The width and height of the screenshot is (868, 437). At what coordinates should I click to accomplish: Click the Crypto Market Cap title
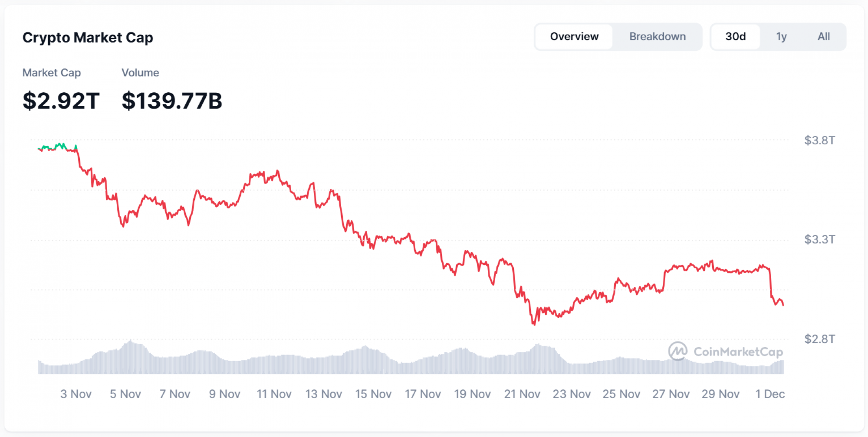point(88,38)
